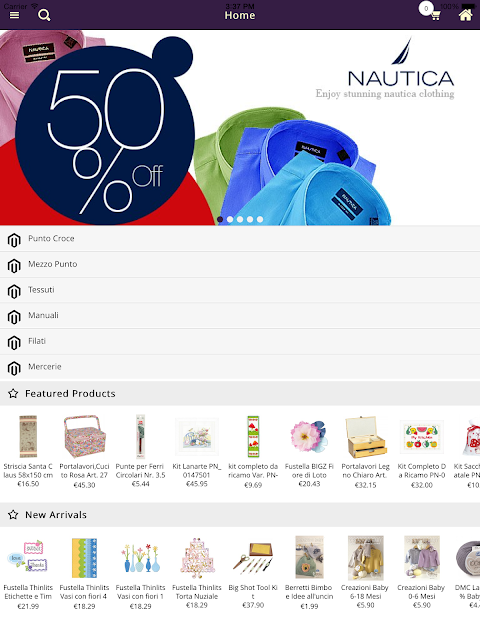Open Berretti Bimbo e Idee all'uncinetto item
The image size is (480, 640).
[x=309, y=573]
